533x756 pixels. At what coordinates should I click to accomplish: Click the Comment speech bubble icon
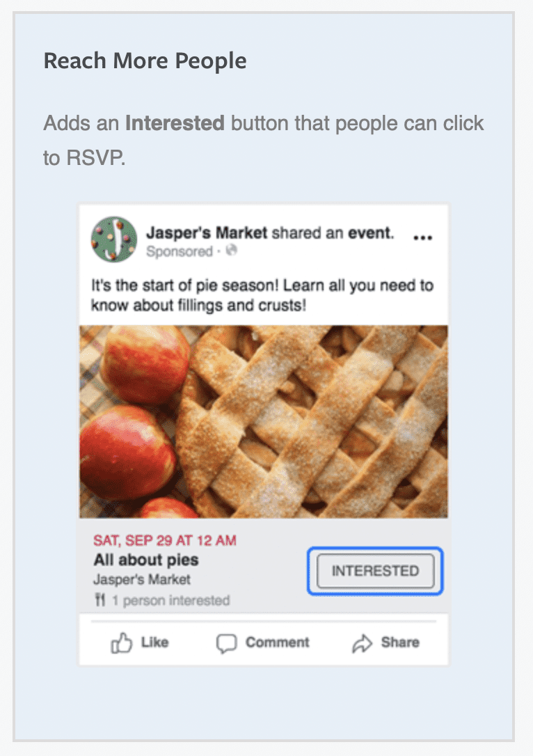[226, 643]
